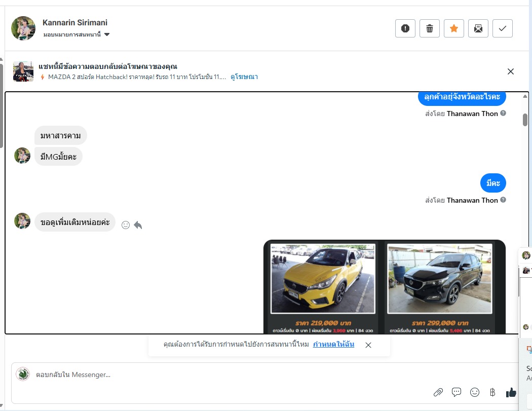Select the มีMGมั้ยคะ message bubble
This screenshot has width=532, height=411.
pos(58,157)
